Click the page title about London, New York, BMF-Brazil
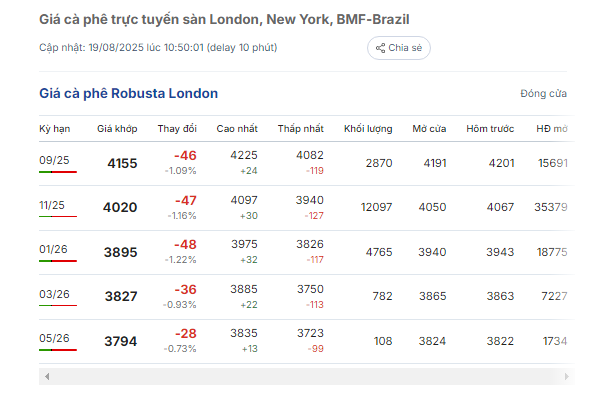 224,19
